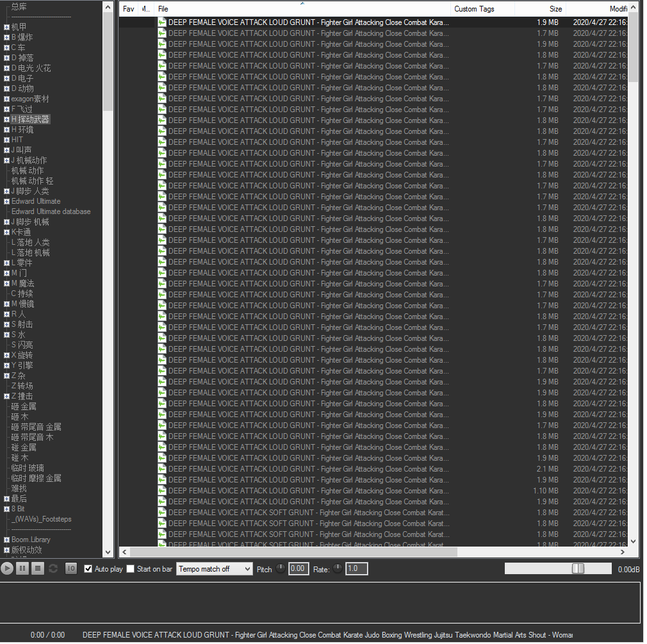
Task: Click the Pitch knob
Action: pos(281,568)
